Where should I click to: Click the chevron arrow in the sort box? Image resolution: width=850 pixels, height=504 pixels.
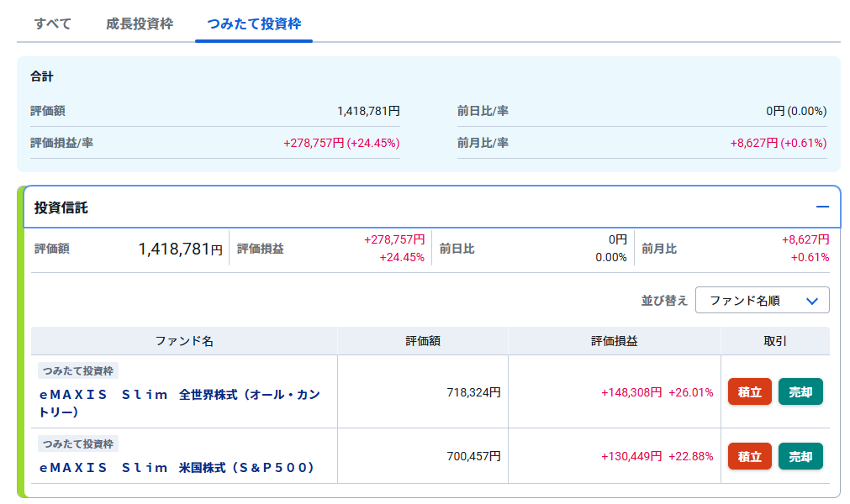811,301
